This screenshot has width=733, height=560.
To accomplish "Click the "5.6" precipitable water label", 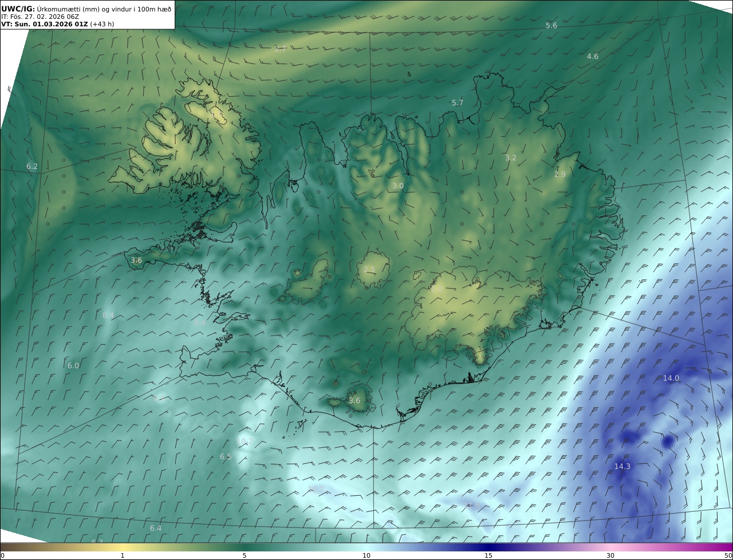I will point(551,26).
